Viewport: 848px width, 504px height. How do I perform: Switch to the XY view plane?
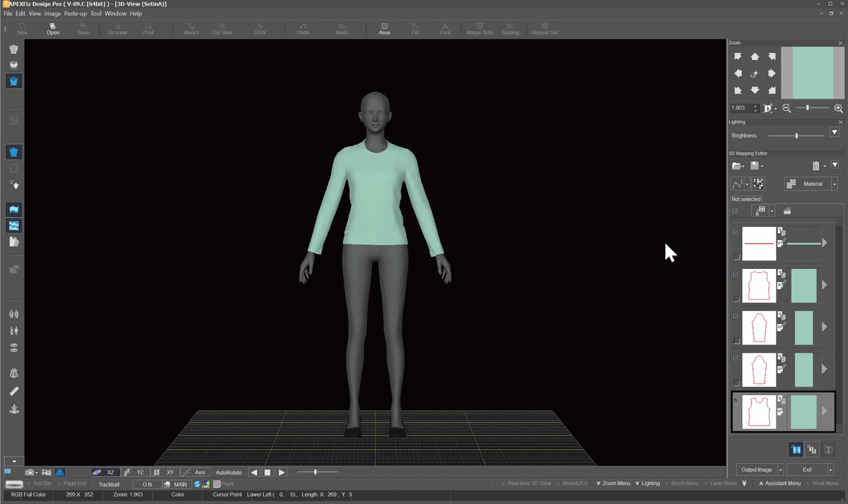(165, 472)
